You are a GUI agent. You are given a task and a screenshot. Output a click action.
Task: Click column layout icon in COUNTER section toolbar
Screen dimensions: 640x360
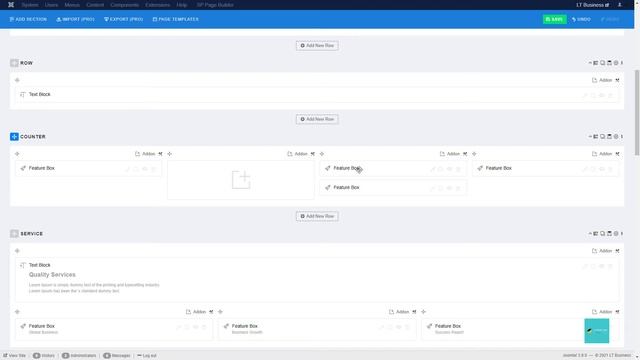pos(596,136)
